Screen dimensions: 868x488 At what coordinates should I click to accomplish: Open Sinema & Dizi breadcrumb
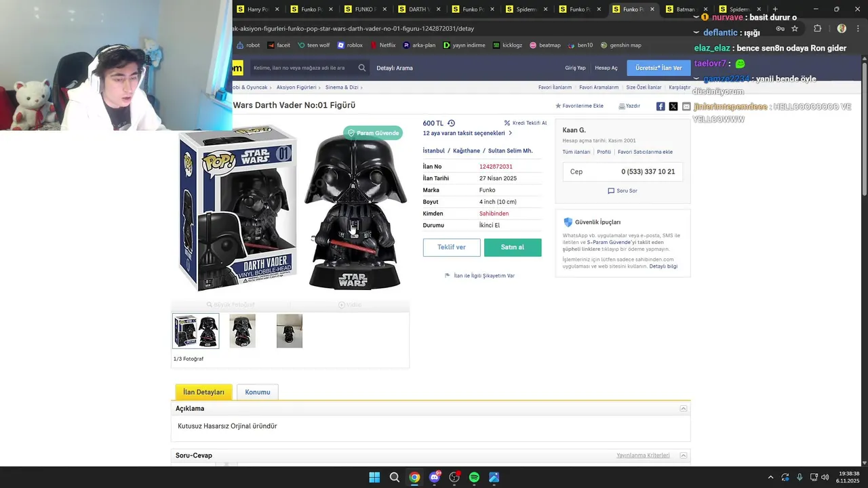[342, 87]
